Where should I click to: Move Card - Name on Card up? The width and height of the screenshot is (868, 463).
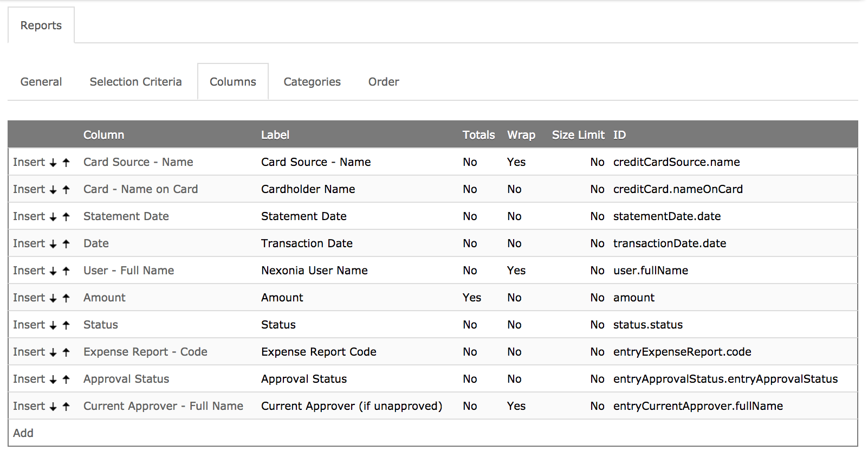(66, 190)
